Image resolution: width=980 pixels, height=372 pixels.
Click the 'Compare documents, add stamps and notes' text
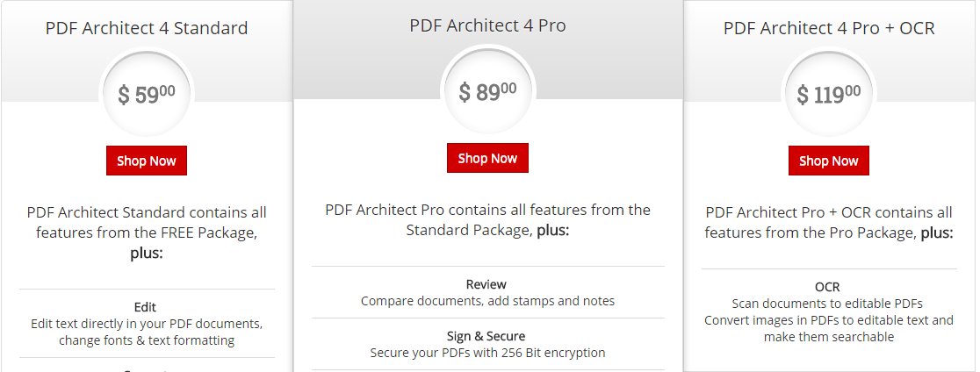coord(487,301)
